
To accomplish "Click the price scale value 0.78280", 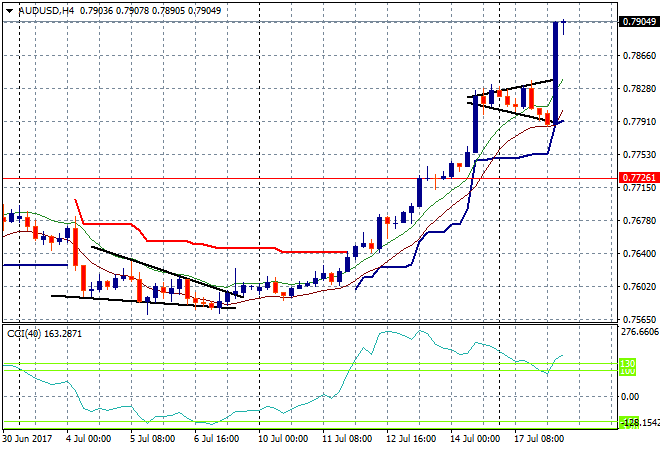I will [639, 88].
